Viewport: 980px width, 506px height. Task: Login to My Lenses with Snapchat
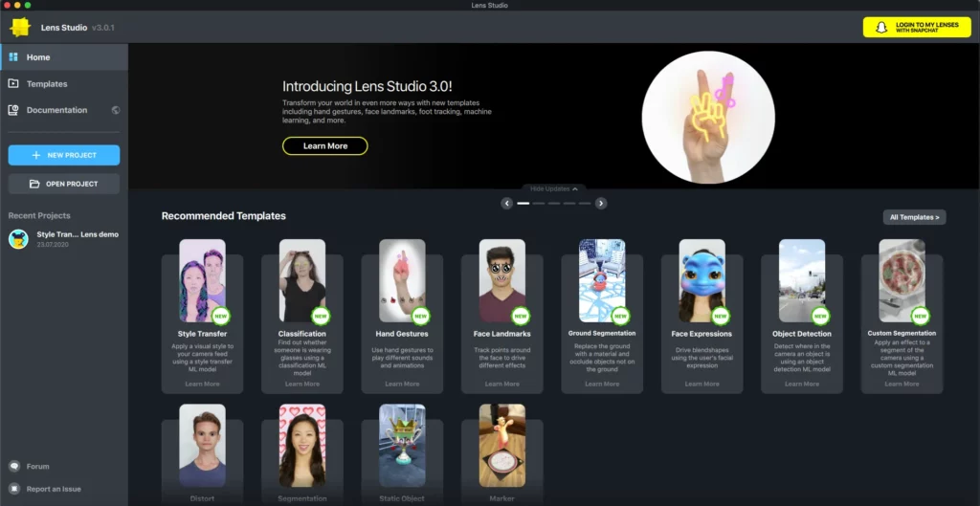tap(917, 27)
